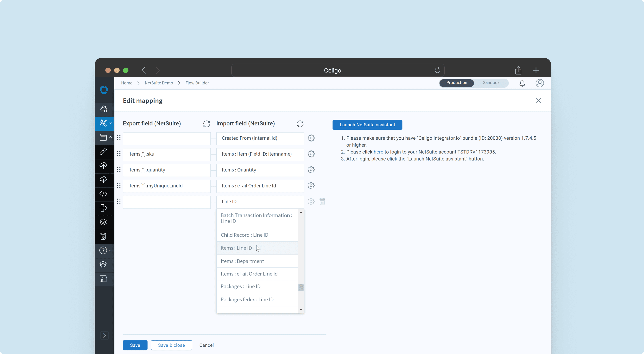644x354 pixels.
Task: Open the Exports cloud download icon
Action: click(x=103, y=180)
